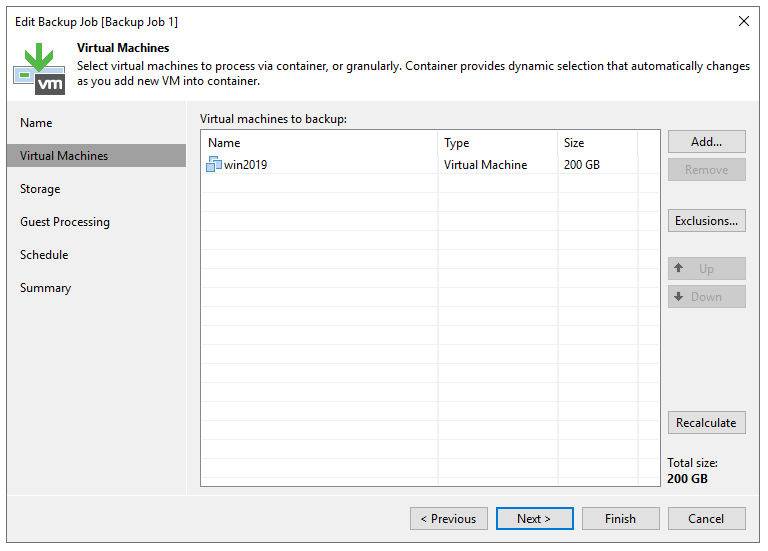Go to the Name step in sidebar

click(x=36, y=123)
